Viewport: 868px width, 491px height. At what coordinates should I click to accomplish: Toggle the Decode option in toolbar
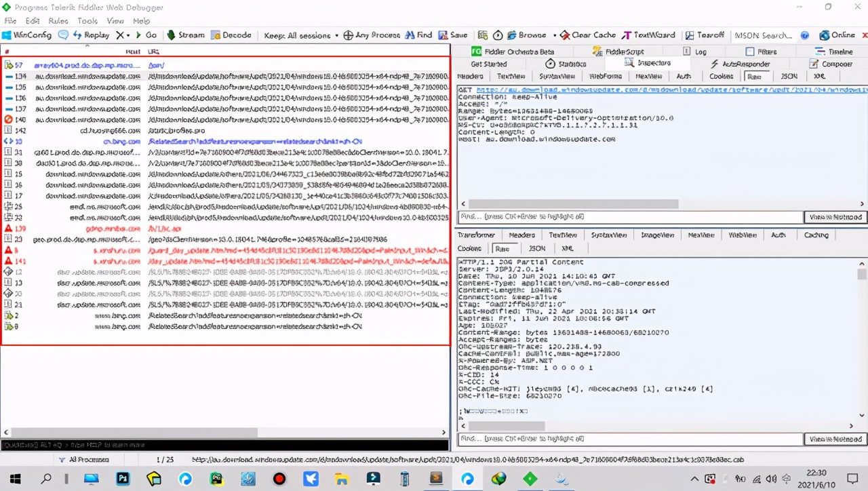(231, 35)
